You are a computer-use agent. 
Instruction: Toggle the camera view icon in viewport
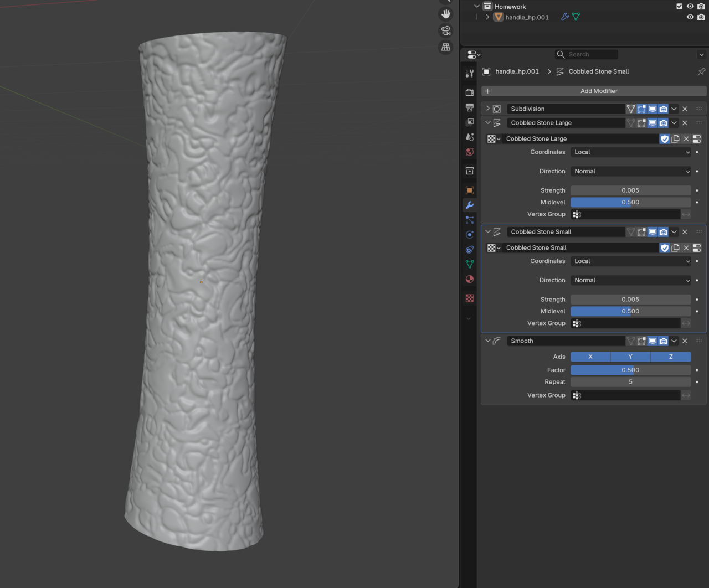coord(446,30)
